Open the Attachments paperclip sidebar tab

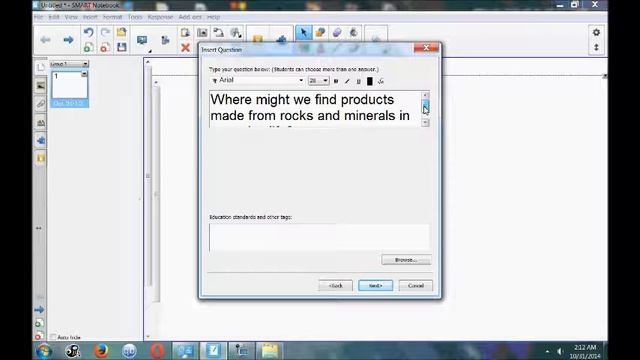point(40,104)
